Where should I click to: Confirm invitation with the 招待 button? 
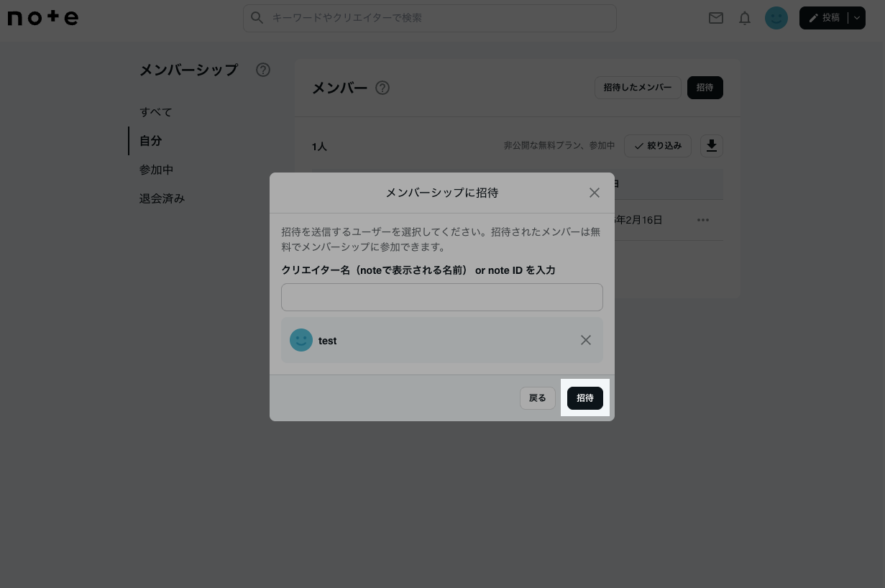(585, 398)
